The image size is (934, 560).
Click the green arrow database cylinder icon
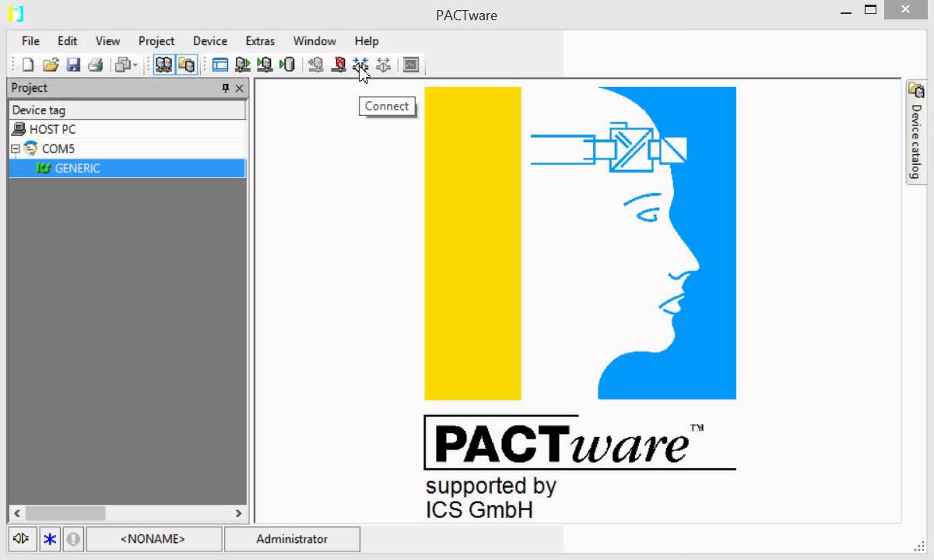[x=287, y=65]
